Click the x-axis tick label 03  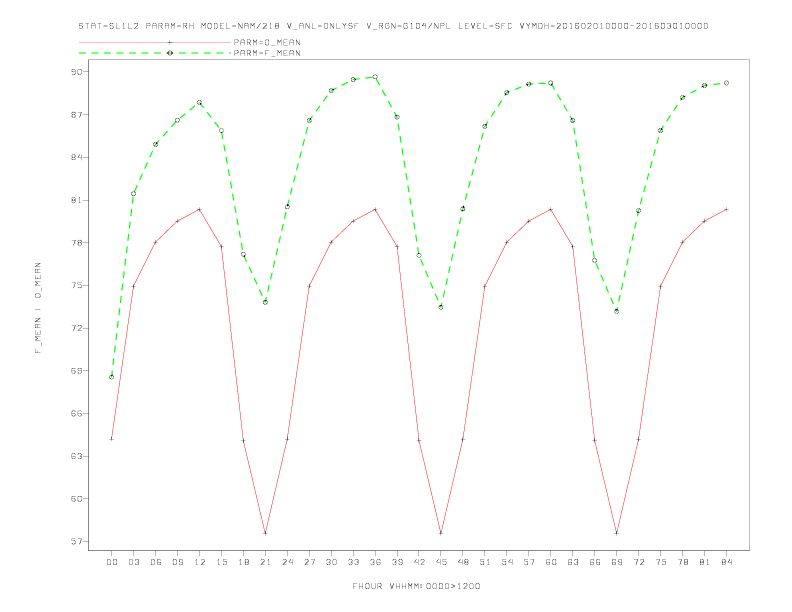[x=134, y=562]
